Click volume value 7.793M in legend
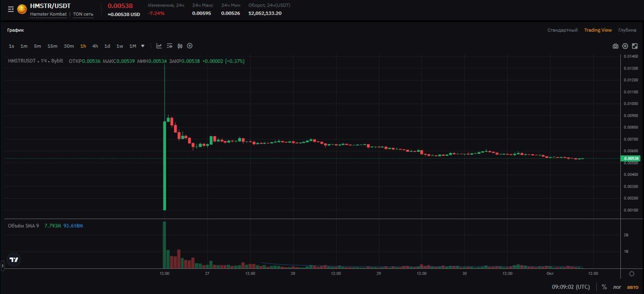The width and height of the screenshot is (644, 294). pyautogui.click(x=53, y=226)
